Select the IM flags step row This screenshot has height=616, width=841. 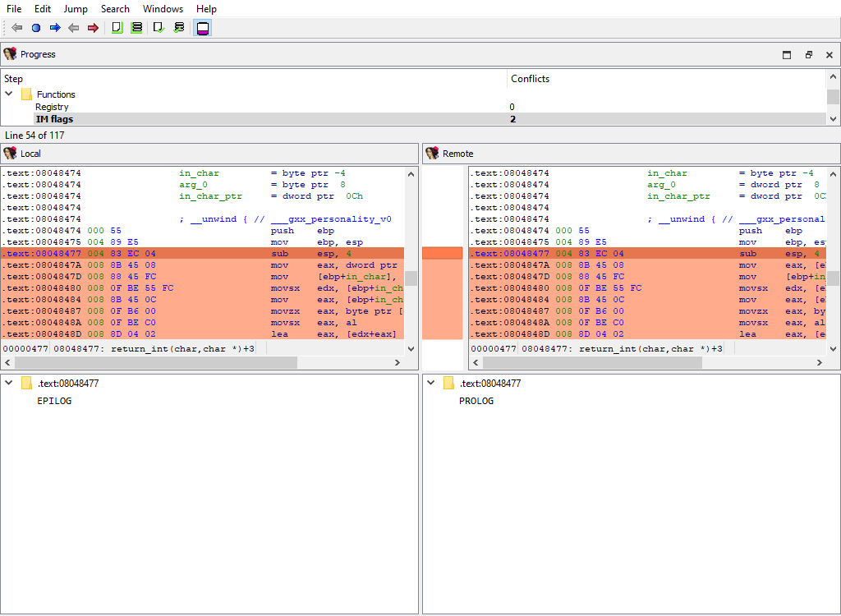[54, 119]
